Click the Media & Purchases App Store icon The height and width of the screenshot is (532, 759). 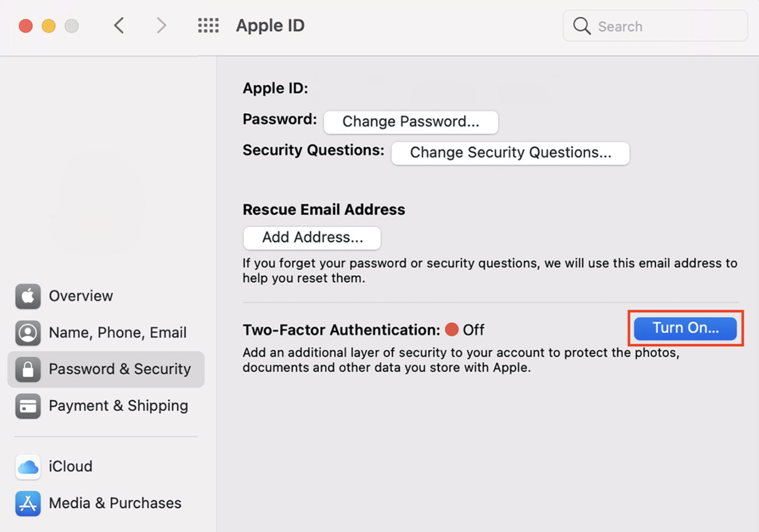pyautogui.click(x=28, y=503)
